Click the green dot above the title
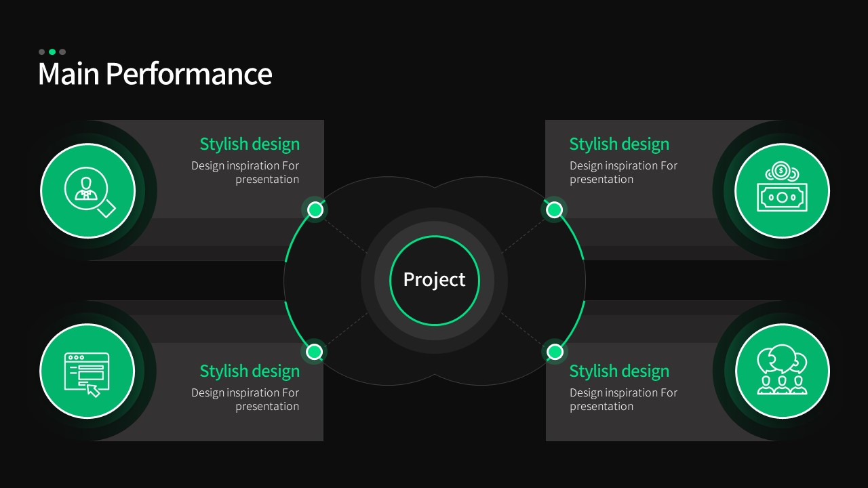 tap(52, 52)
